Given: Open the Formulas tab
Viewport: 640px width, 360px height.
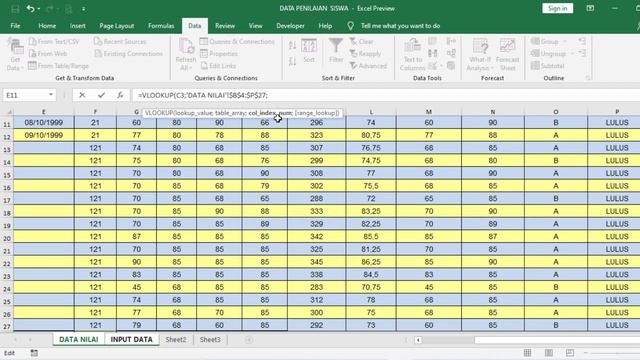Looking at the screenshot, I should pos(161,26).
